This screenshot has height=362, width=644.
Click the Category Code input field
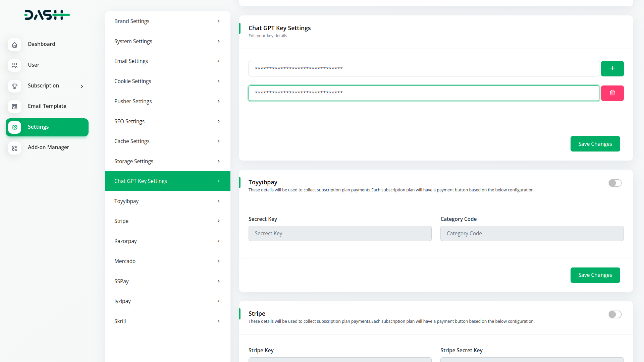(532, 233)
